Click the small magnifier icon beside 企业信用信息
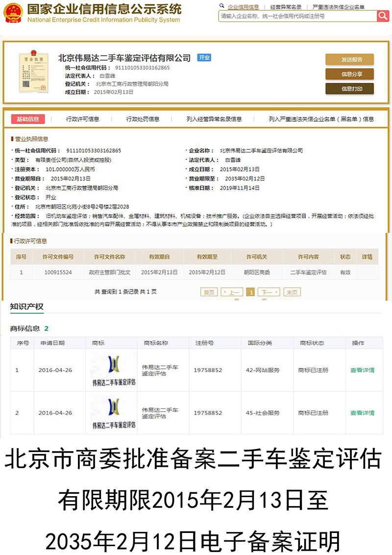392x555 pixels. (222, 6)
